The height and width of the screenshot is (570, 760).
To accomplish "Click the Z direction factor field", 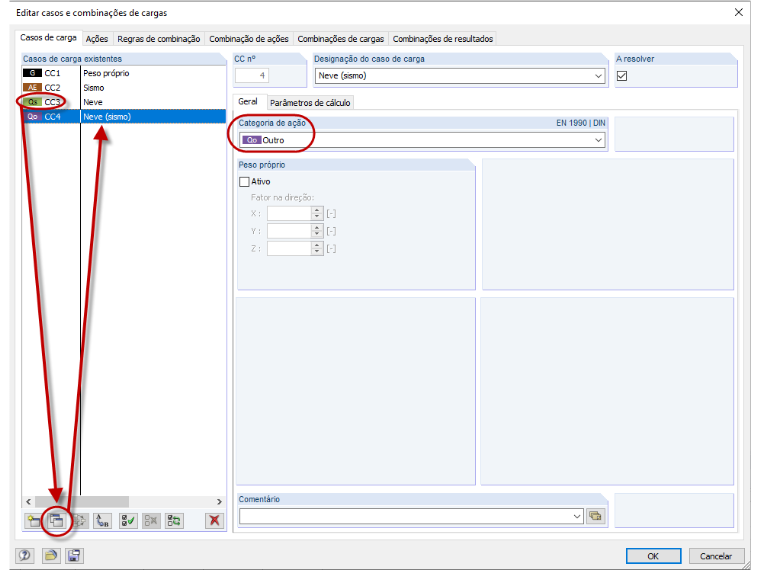I will coord(289,249).
